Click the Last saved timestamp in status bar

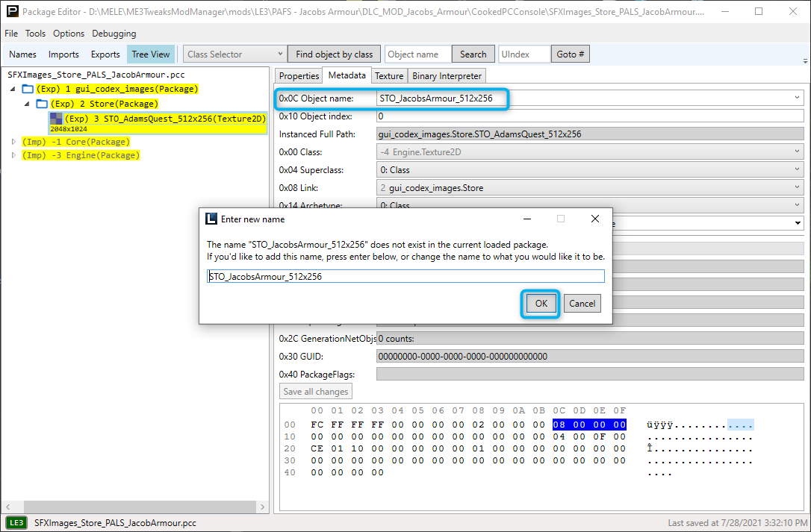tap(737, 523)
